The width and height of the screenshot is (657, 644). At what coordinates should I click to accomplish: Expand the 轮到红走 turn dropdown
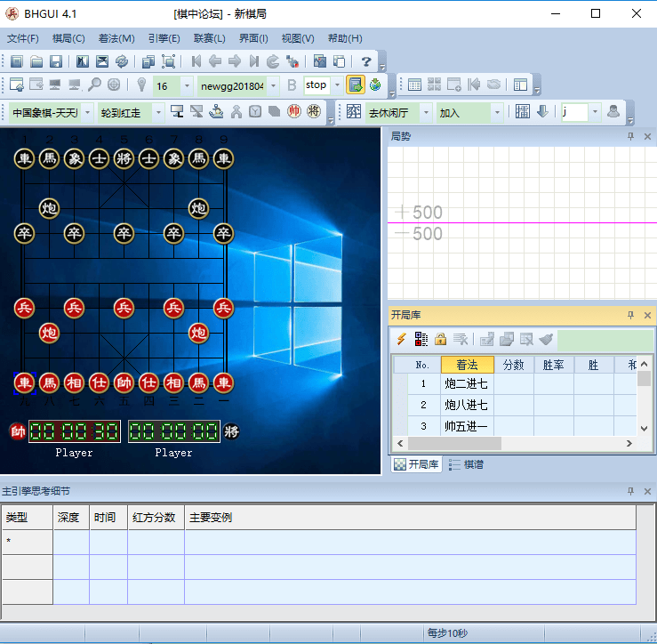(159, 112)
